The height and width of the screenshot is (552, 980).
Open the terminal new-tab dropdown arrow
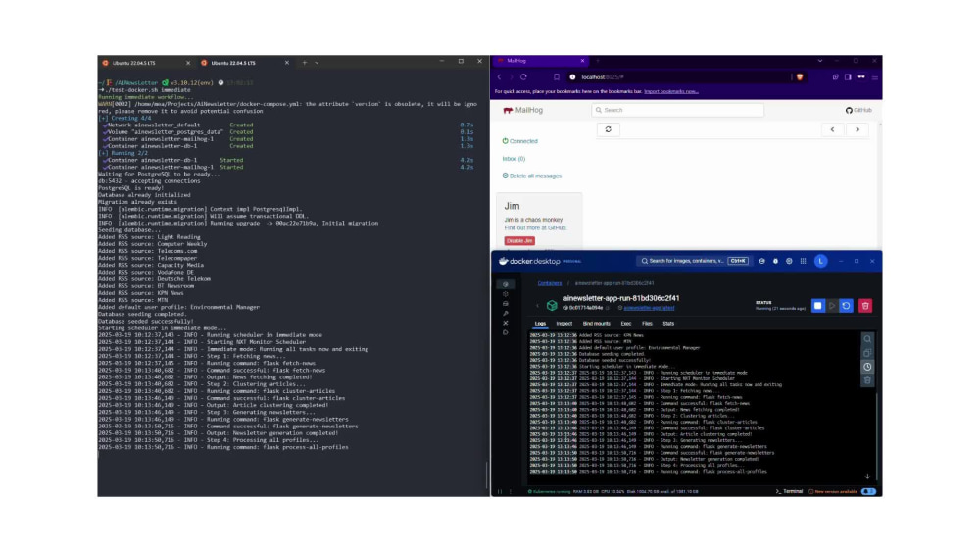[317, 63]
